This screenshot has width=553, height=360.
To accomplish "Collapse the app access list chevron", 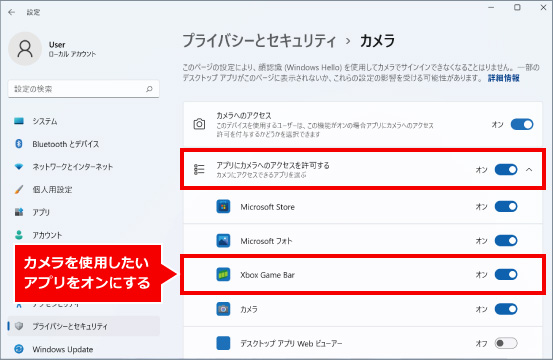I will 529,170.
